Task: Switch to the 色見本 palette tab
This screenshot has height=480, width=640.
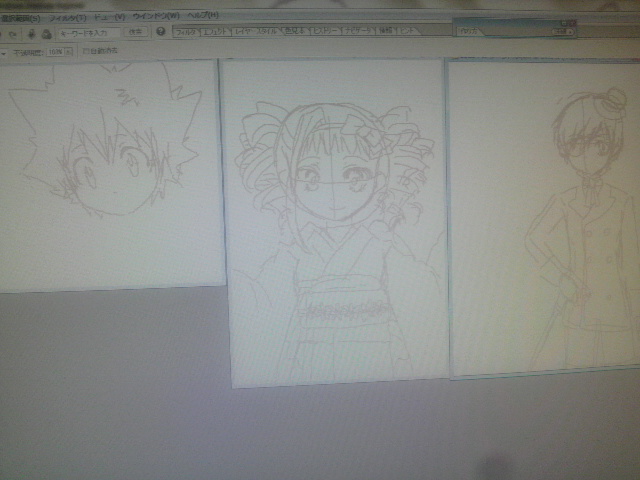Action: (295, 31)
